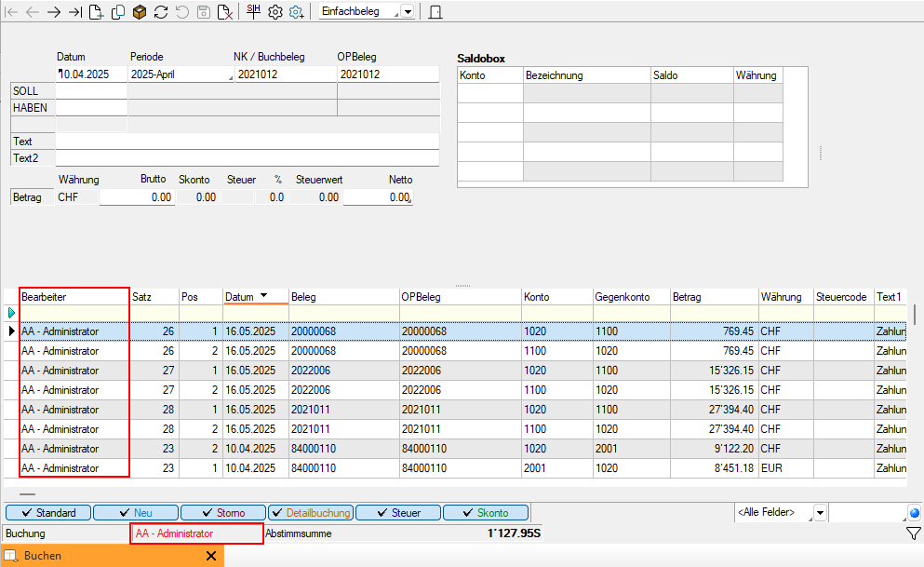924x567 pixels.
Task: Click the Netto amount field
Action: point(378,197)
